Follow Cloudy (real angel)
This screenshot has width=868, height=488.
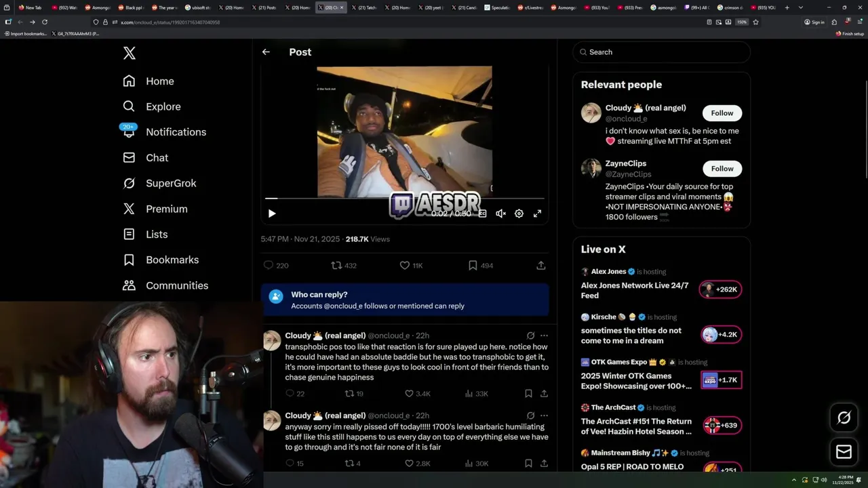(x=722, y=113)
